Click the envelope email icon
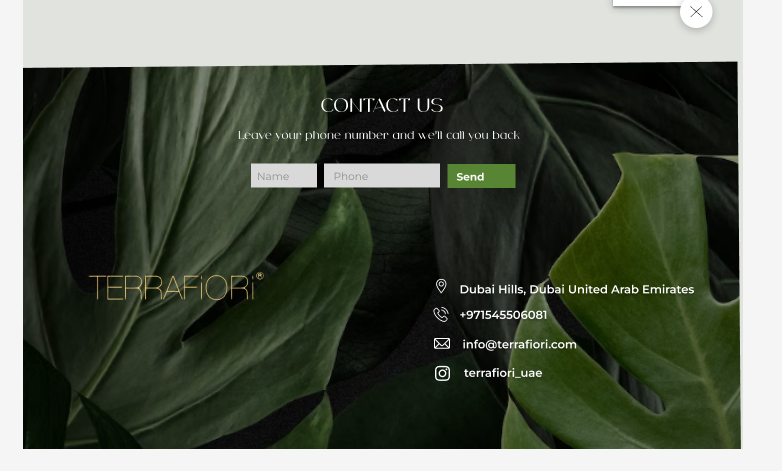 pos(442,343)
